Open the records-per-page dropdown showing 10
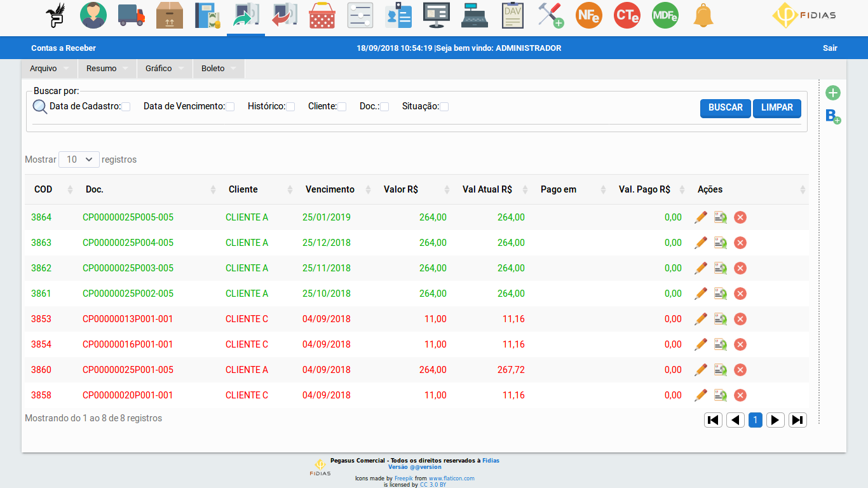Screen dimensions: 868x488 [78, 159]
